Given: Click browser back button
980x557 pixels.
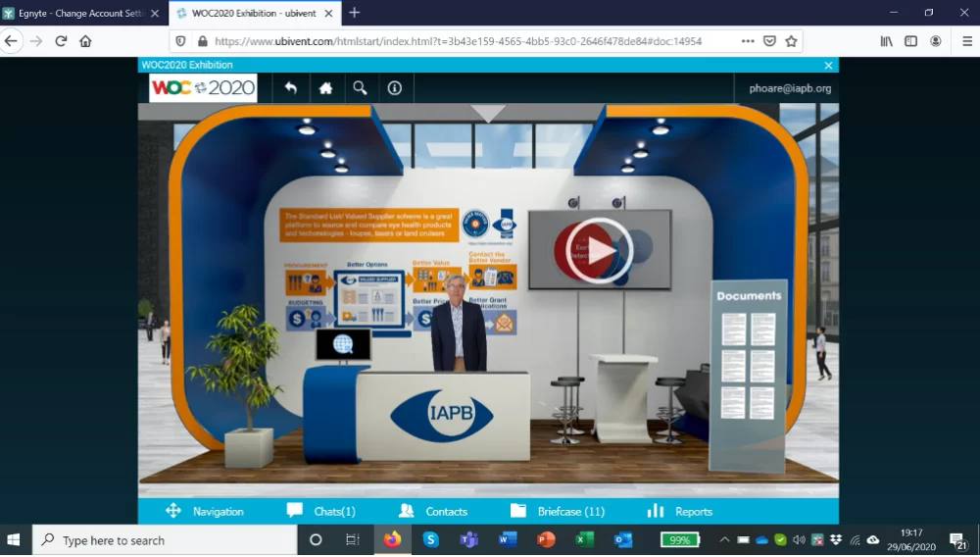Looking at the screenshot, I should [11, 41].
